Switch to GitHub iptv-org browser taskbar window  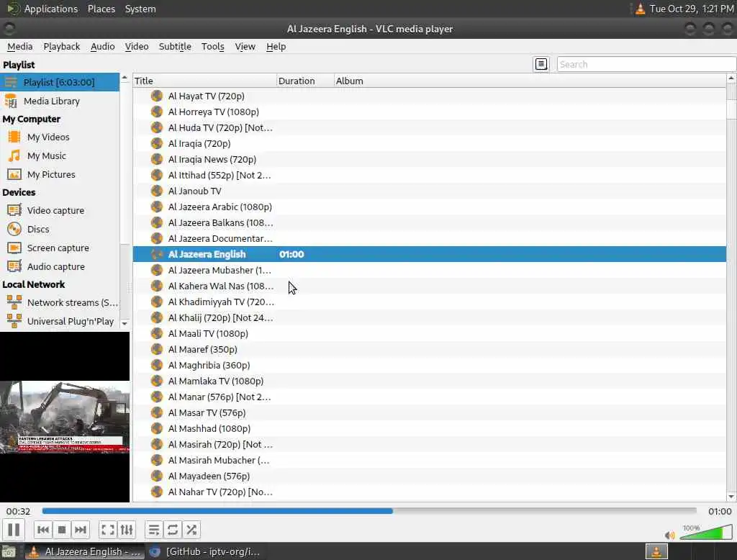pos(204,551)
